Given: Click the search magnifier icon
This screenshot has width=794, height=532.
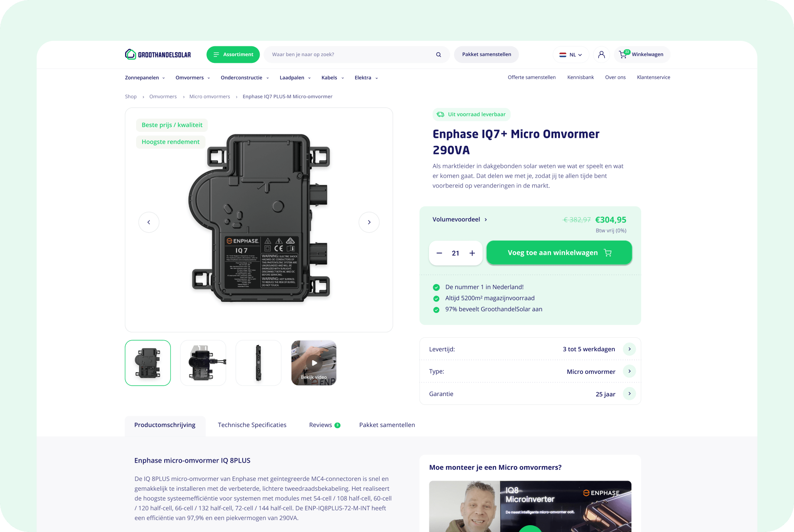Looking at the screenshot, I should [438, 54].
